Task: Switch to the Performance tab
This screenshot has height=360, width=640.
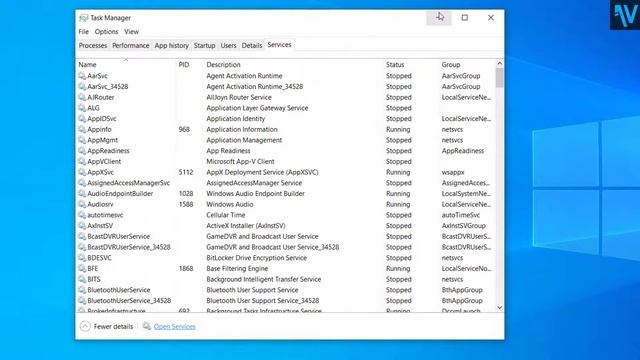Action: 131,45
